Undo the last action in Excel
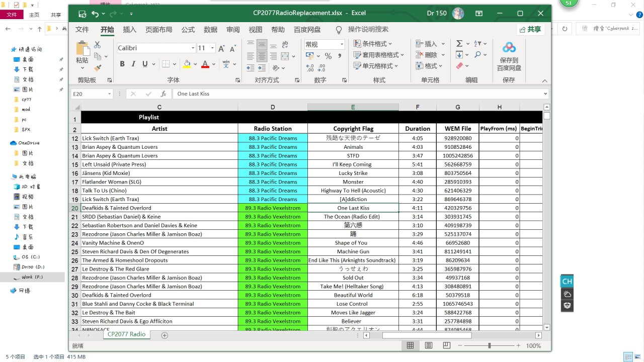Image resolution: width=644 pixels, height=362 pixels. pos(96,14)
